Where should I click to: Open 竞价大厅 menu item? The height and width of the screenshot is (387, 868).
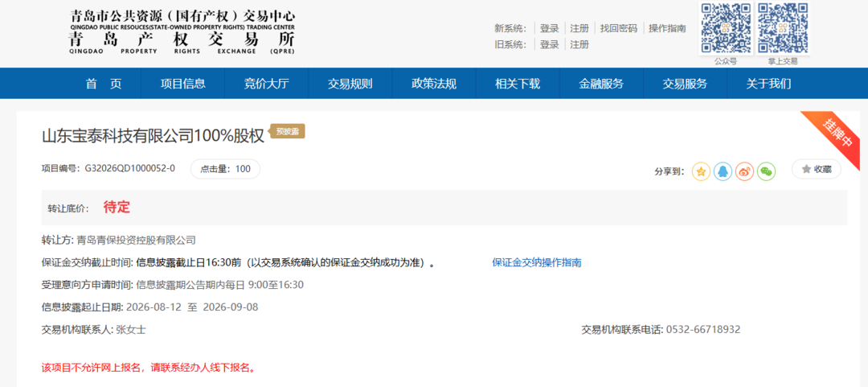click(x=266, y=84)
